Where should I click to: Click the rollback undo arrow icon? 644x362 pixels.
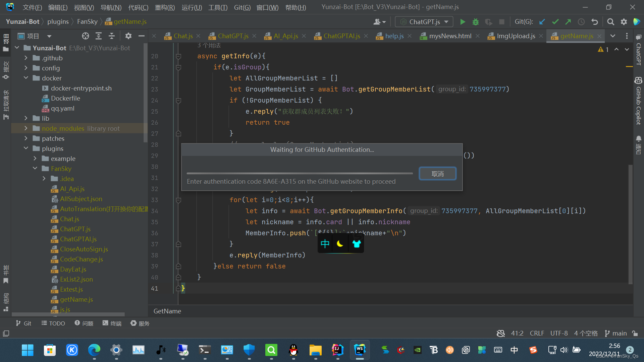595,22
